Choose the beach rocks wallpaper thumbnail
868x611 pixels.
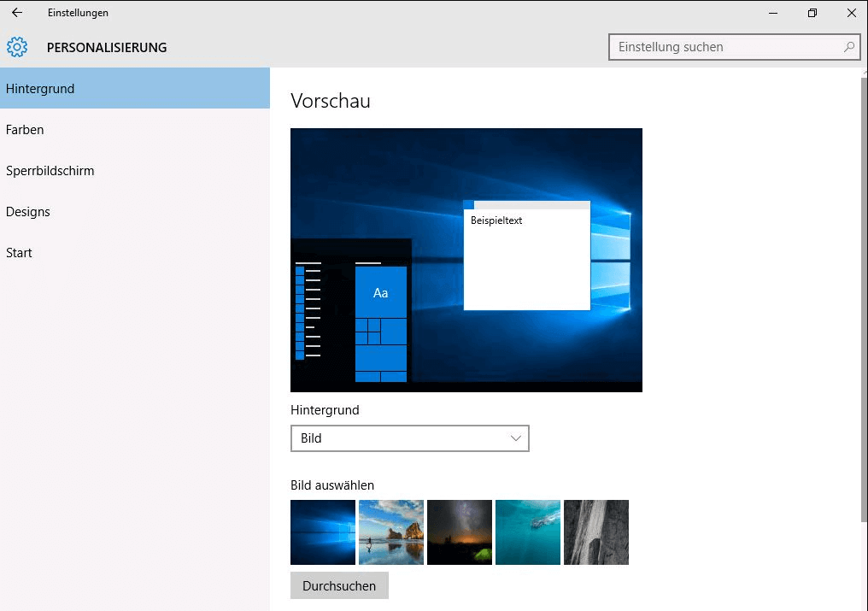[x=390, y=532]
